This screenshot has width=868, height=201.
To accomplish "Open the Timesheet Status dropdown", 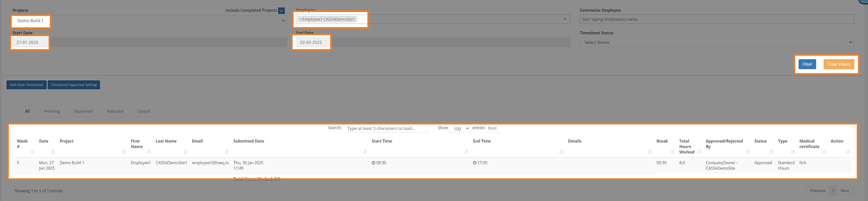I will [x=716, y=42].
